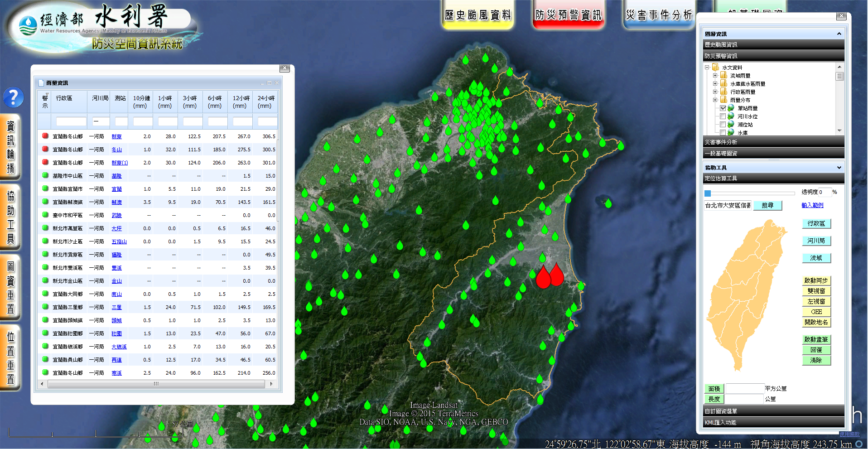The width and height of the screenshot is (868, 449).
Task: Click the green status icon for 蘇澳 row
Action: coord(45,202)
